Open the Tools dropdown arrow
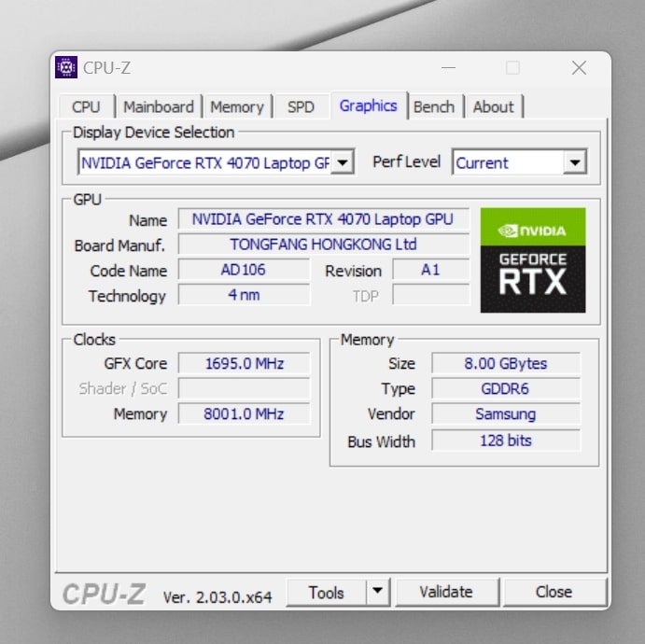Image resolution: width=645 pixels, height=644 pixels. point(376,592)
